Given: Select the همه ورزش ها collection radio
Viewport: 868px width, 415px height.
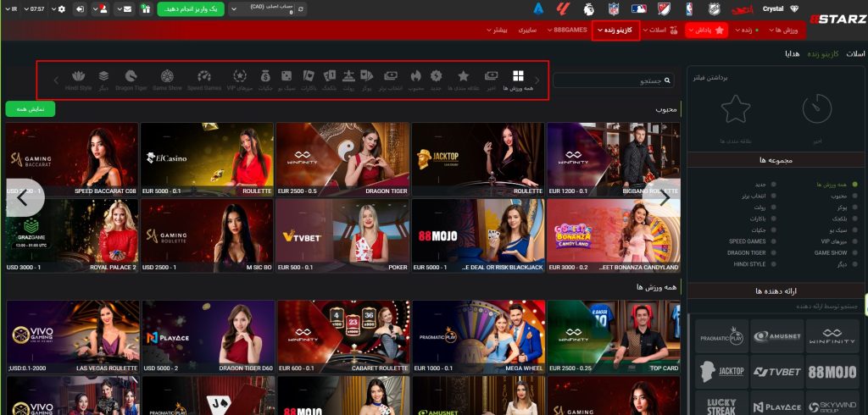Looking at the screenshot, I should (854, 185).
